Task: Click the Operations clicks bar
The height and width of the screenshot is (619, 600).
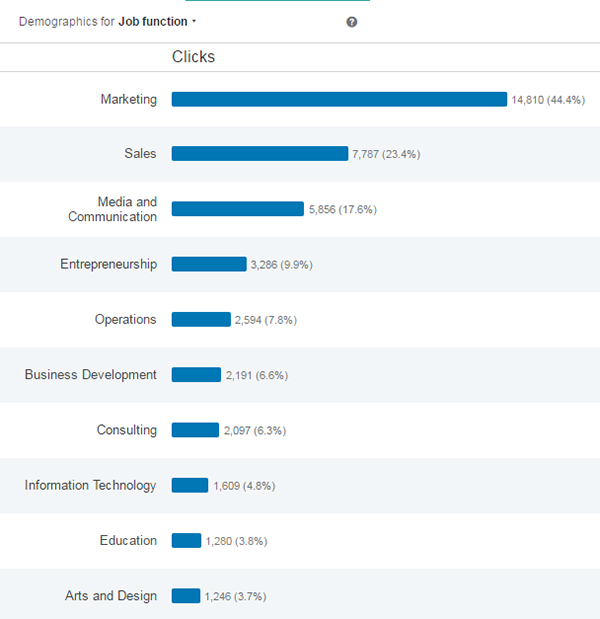Action: click(x=200, y=319)
